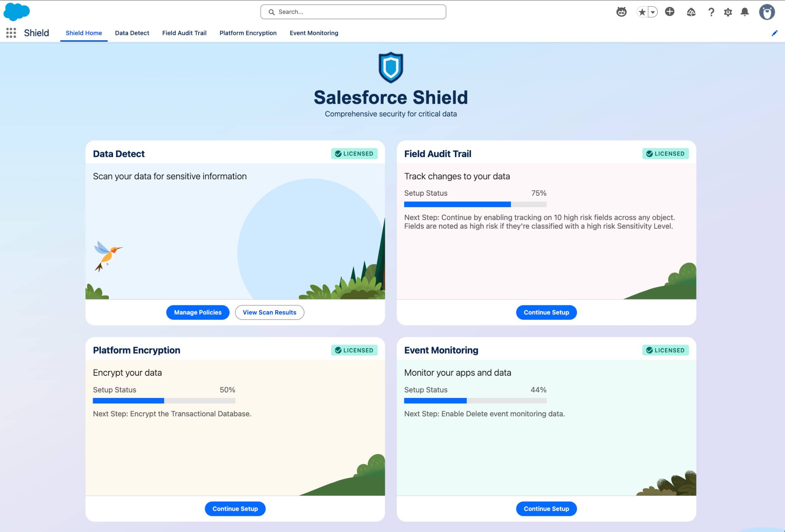Click the Field Audit Trail progress bar
The height and width of the screenshot is (532, 785).
[x=475, y=204]
